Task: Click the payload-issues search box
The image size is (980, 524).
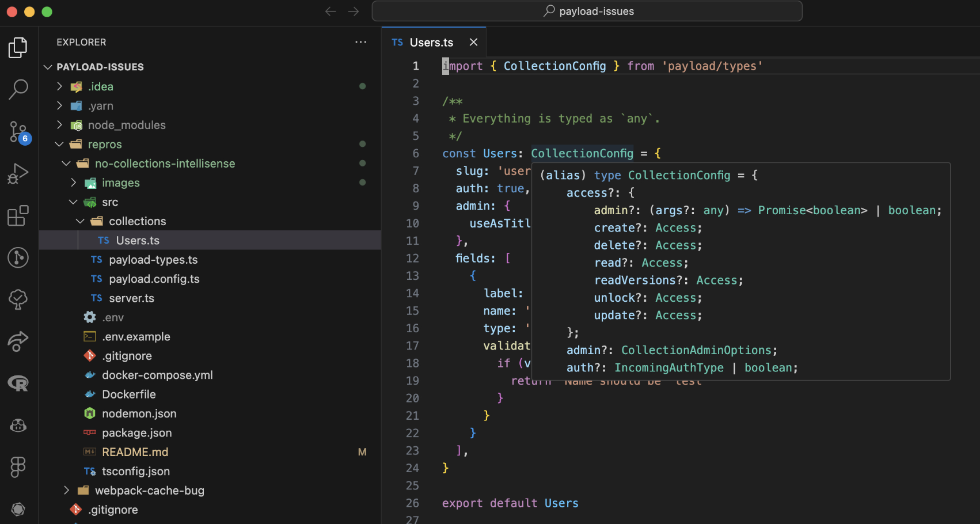Action: tap(587, 11)
